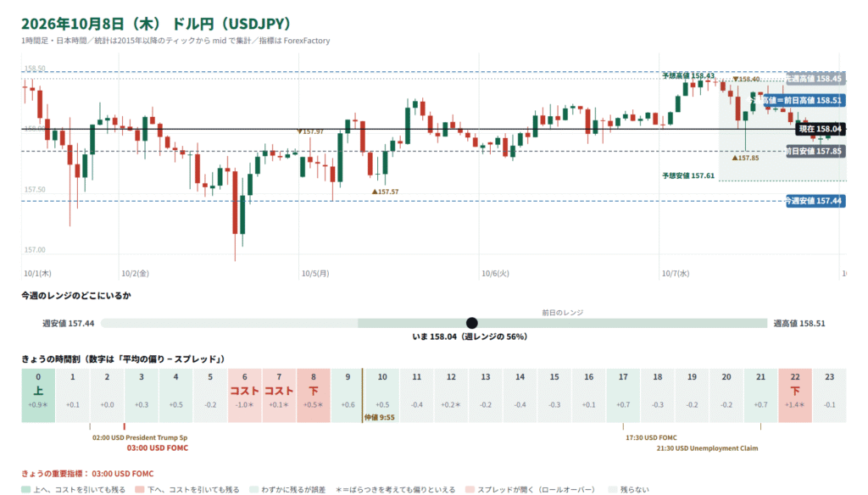Click the hour 22 cell marked 下

(795, 395)
